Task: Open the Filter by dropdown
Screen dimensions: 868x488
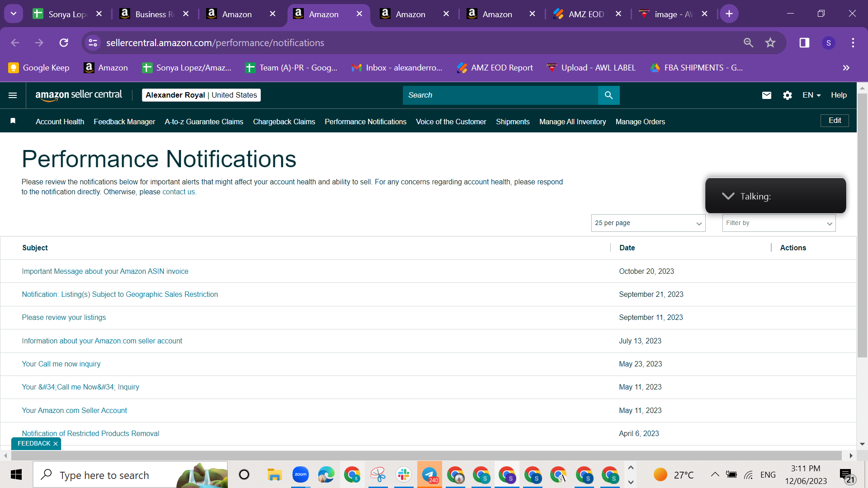Action: (x=778, y=223)
